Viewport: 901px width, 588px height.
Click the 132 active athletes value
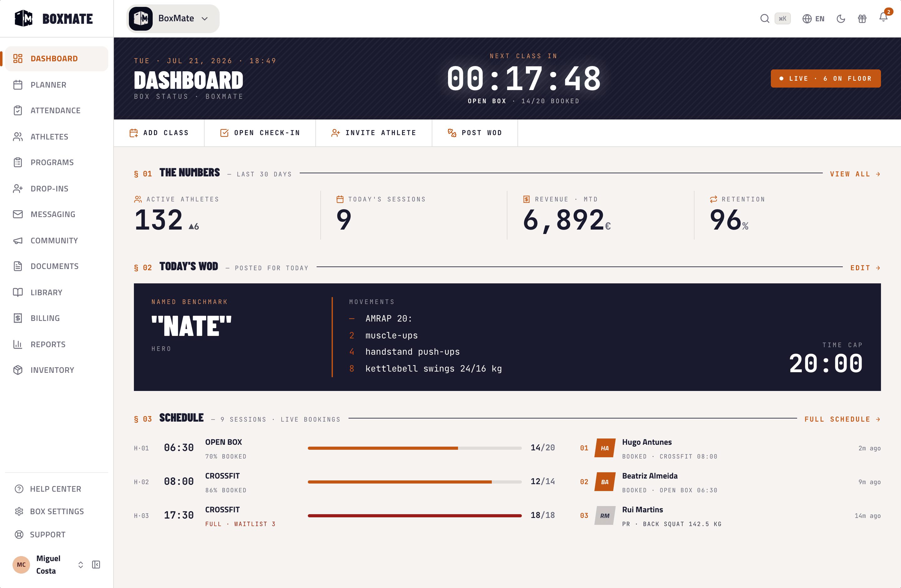(x=159, y=220)
